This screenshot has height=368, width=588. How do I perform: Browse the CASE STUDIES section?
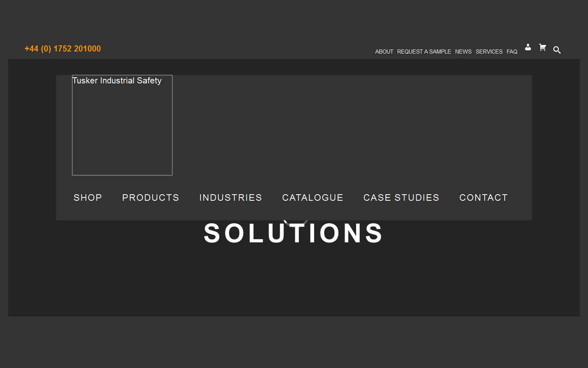[x=401, y=197]
